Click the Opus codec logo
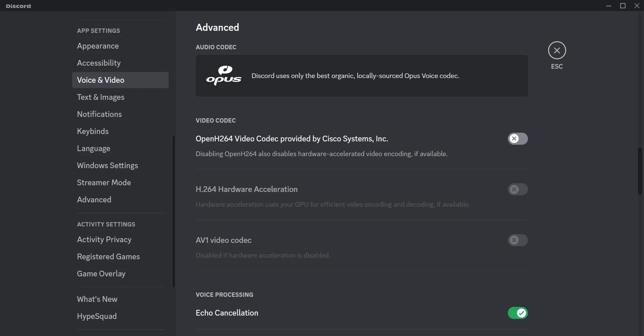 pyautogui.click(x=223, y=76)
